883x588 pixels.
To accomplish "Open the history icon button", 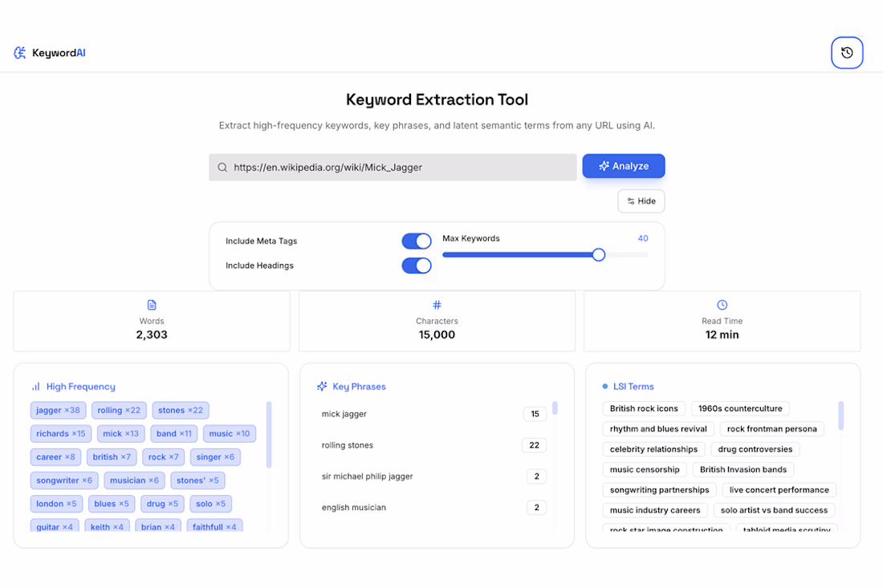I will pyautogui.click(x=846, y=53).
